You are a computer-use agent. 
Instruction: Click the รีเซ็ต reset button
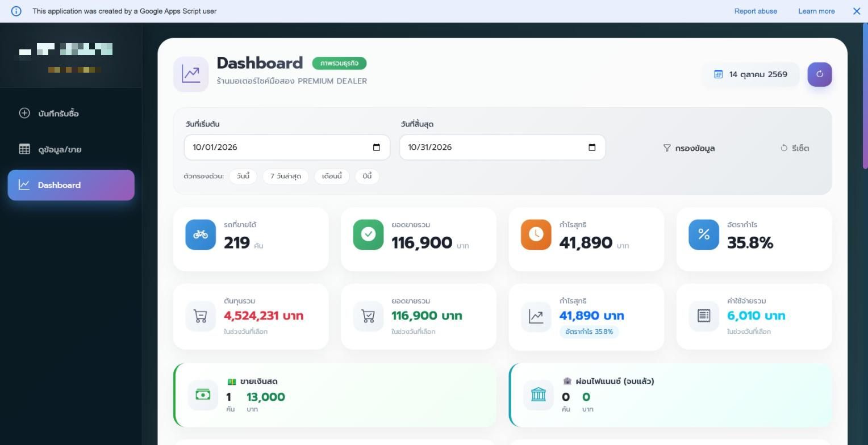[795, 148]
